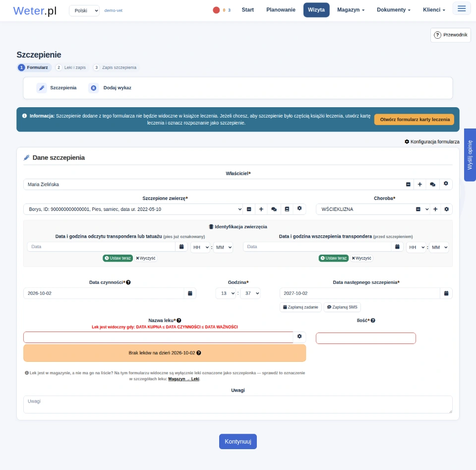Open Konfiguracja formularza settings
Viewport: 476px width, 470px height.
(x=432, y=141)
